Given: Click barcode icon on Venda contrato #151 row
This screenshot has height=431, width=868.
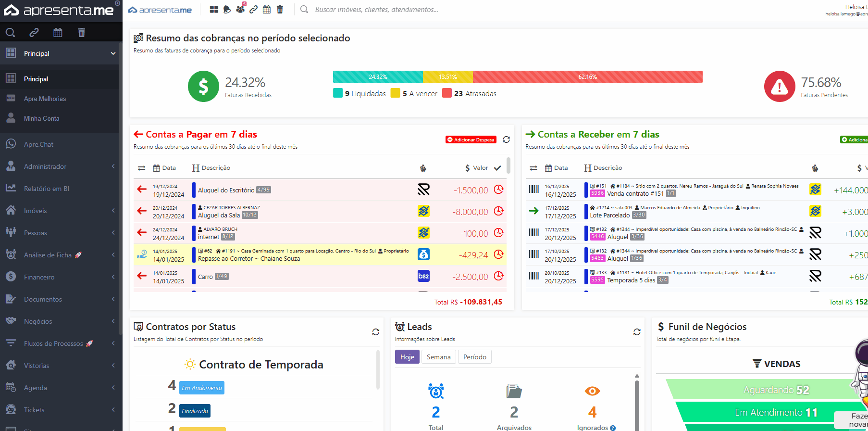Looking at the screenshot, I should pos(534,190).
